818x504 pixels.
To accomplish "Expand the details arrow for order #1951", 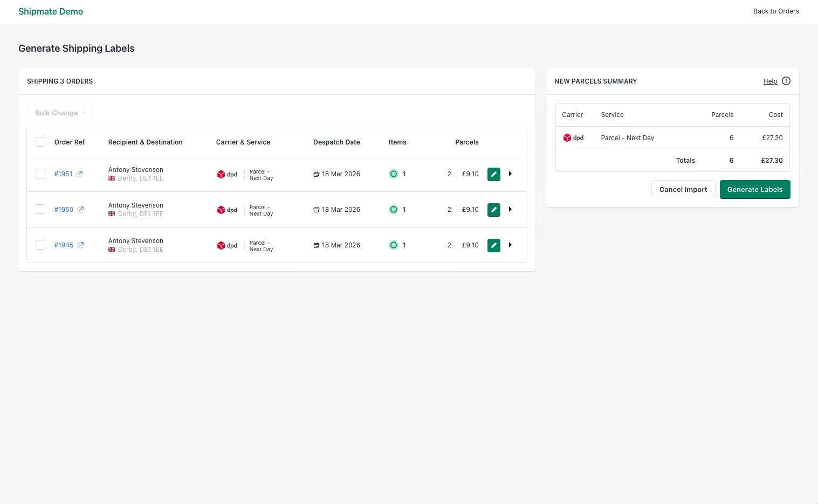I will tap(510, 174).
